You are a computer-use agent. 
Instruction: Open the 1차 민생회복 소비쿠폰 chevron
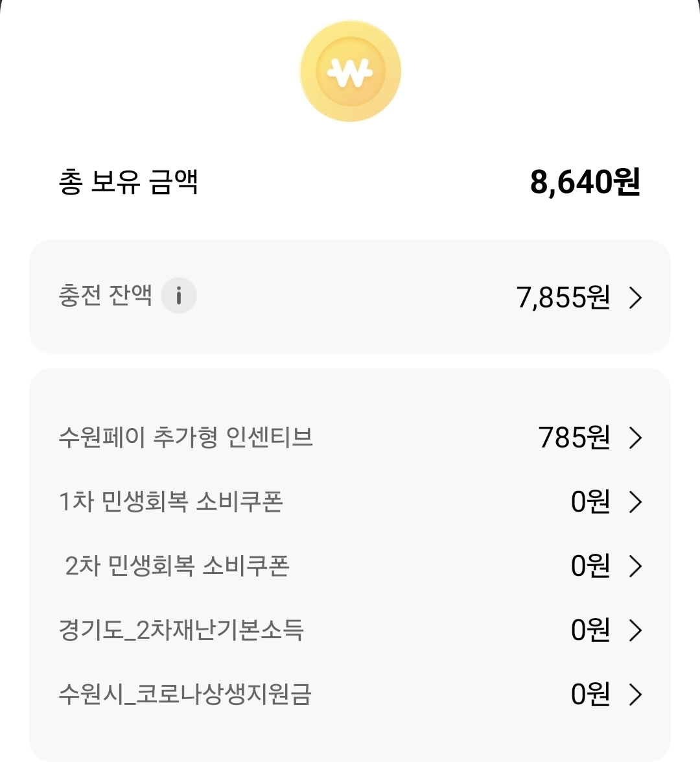[x=636, y=502]
